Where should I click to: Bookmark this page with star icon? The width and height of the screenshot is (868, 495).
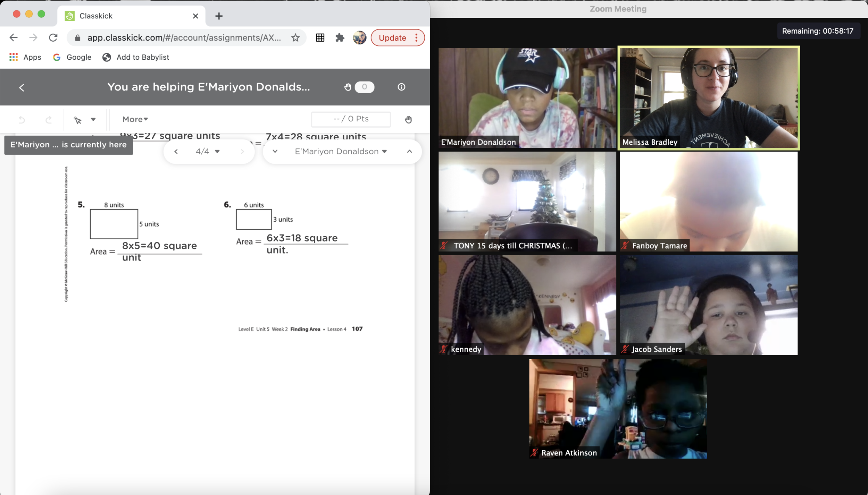[x=295, y=37]
